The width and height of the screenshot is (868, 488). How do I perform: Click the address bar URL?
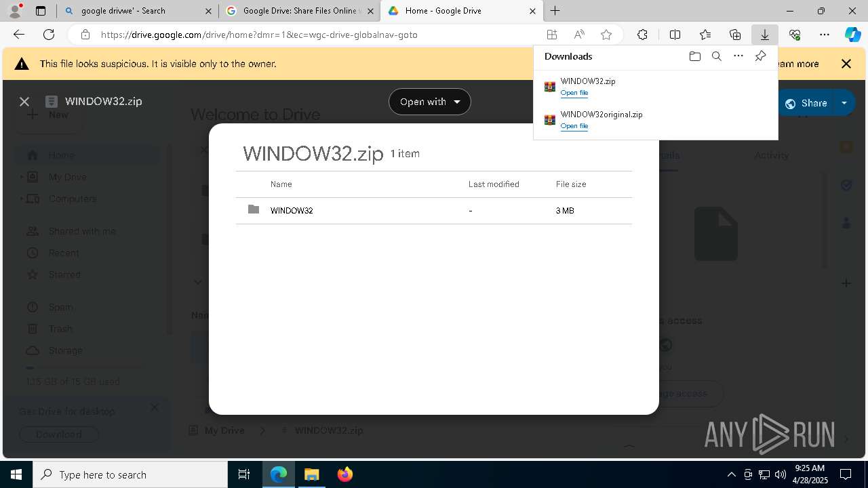(x=259, y=35)
